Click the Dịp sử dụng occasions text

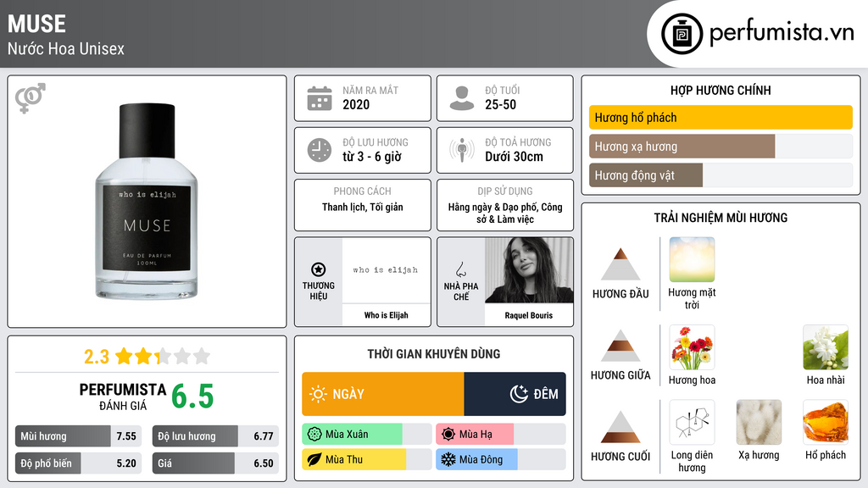click(x=505, y=213)
